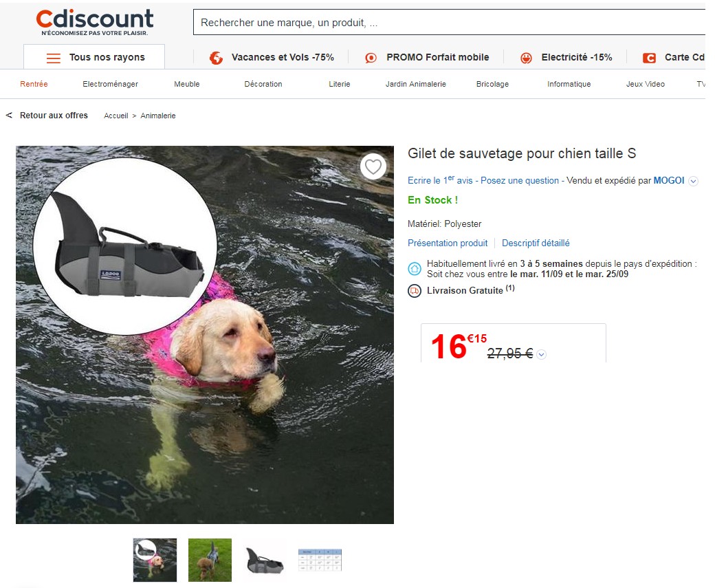Click the Carte Cdiscount icon
The width and height of the screenshot is (715, 588).
[x=649, y=58]
